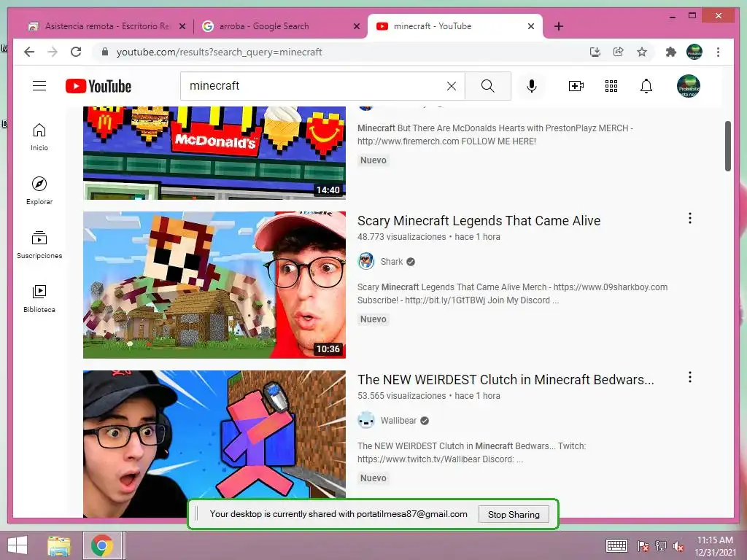Click the Nuevo badge under Shark video
Image resolution: width=747 pixels, height=560 pixels.
click(x=373, y=319)
